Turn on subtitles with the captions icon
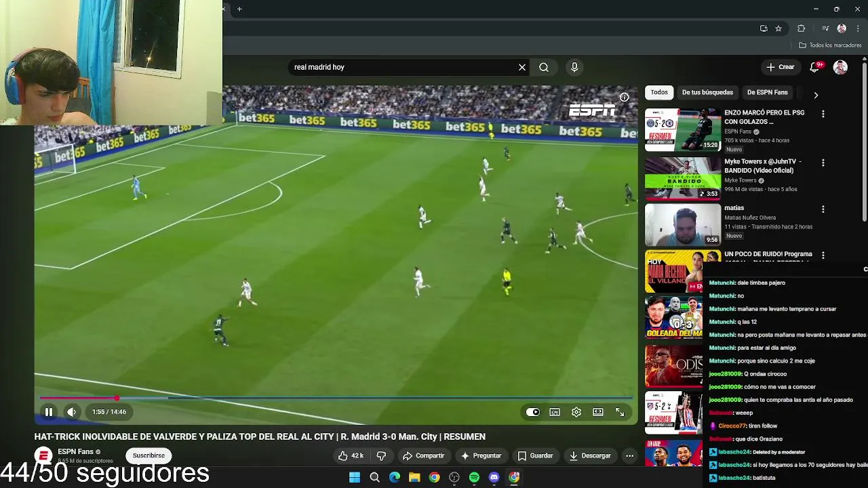The height and width of the screenshot is (488, 868). (555, 412)
